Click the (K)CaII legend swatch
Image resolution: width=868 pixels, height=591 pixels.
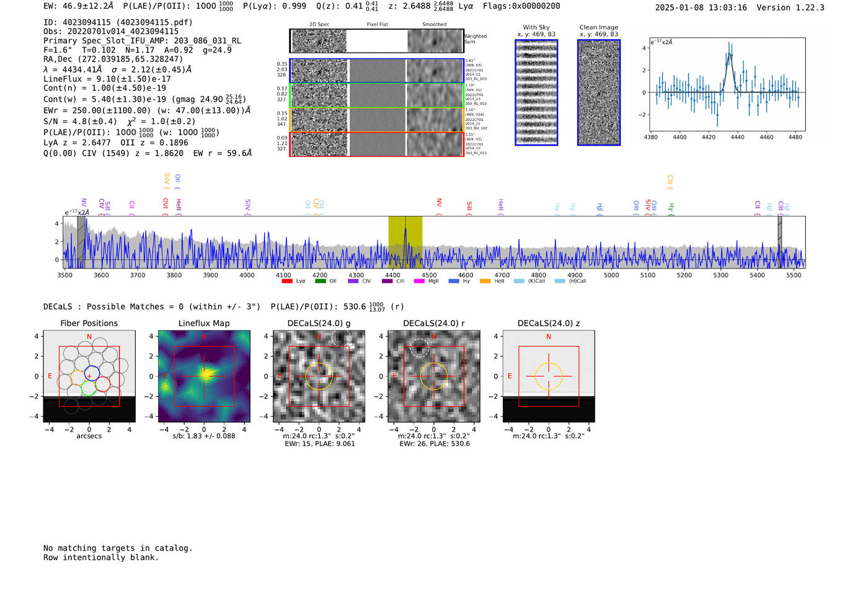tap(519, 281)
